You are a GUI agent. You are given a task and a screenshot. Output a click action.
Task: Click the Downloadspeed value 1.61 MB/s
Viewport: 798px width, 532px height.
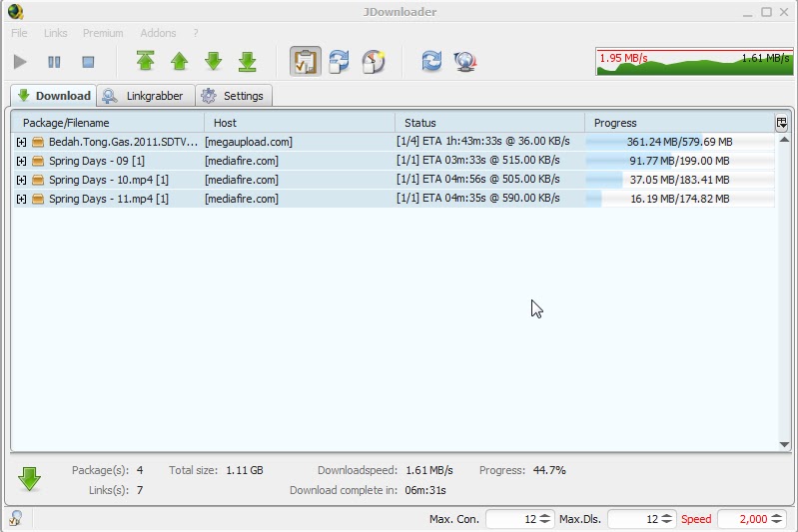[x=429, y=470]
